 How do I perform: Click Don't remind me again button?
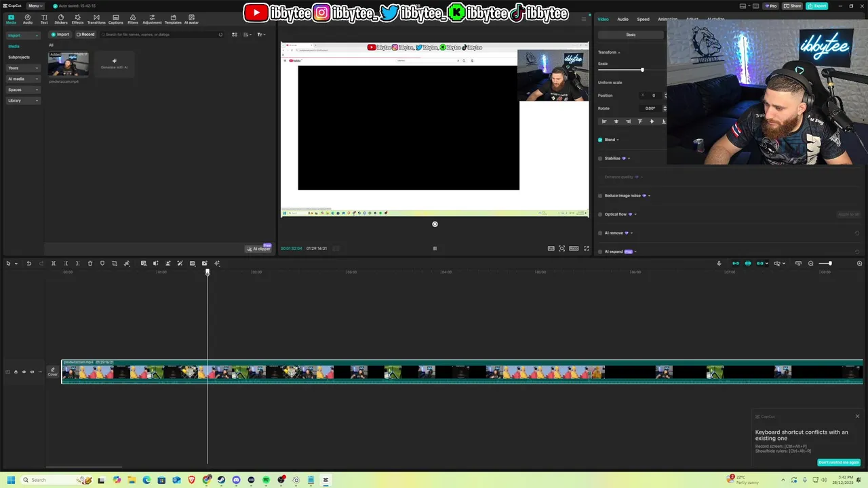(839, 462)
